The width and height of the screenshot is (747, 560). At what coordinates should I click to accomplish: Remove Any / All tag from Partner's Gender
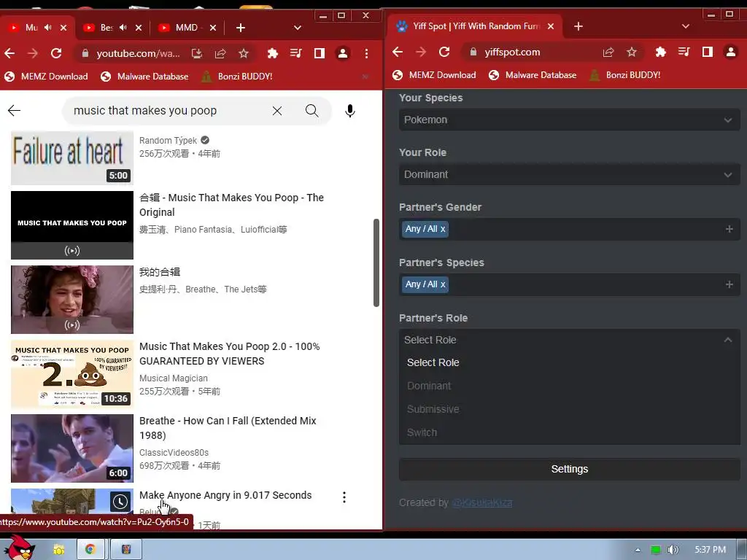[x=443, y=229]
